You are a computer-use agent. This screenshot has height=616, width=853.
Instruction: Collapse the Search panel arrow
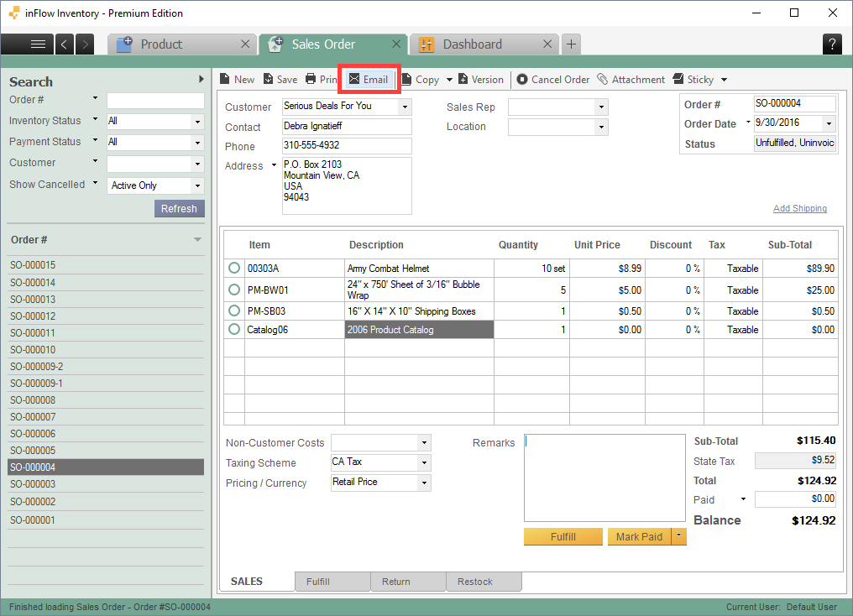tap(201, 79)
